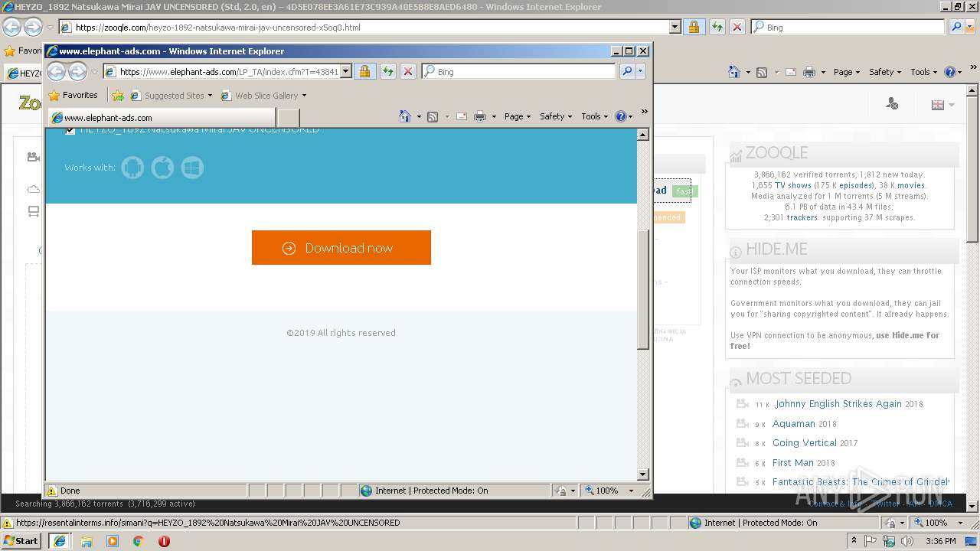Click Add to Favorites bar icon in popup
Image resolution: width=980 pixels, height=551 pixels.
118,96
